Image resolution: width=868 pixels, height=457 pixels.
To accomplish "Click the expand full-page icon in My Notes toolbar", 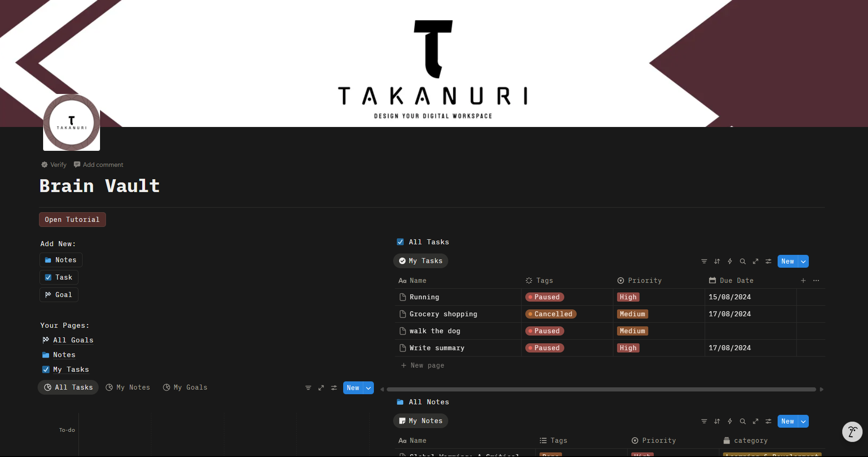I will coord(756,421).
